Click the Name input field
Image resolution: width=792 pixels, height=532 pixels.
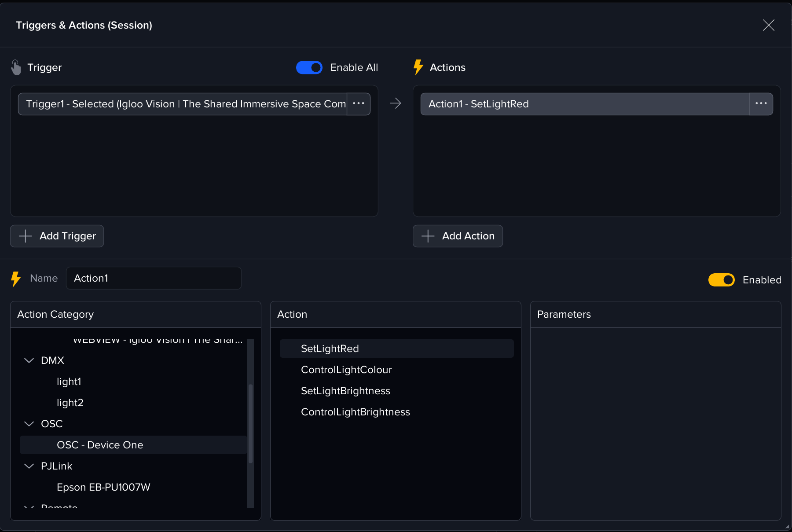[x=153, y=278]
